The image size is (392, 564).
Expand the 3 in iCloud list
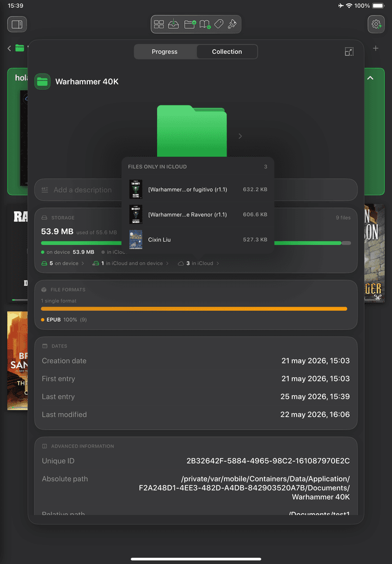pyautogui.click(x=198, y=263)
